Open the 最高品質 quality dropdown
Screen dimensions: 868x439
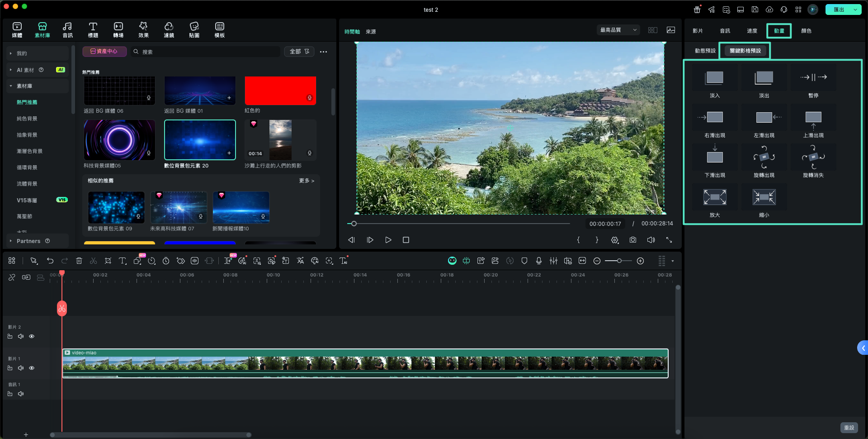(618, 30)
